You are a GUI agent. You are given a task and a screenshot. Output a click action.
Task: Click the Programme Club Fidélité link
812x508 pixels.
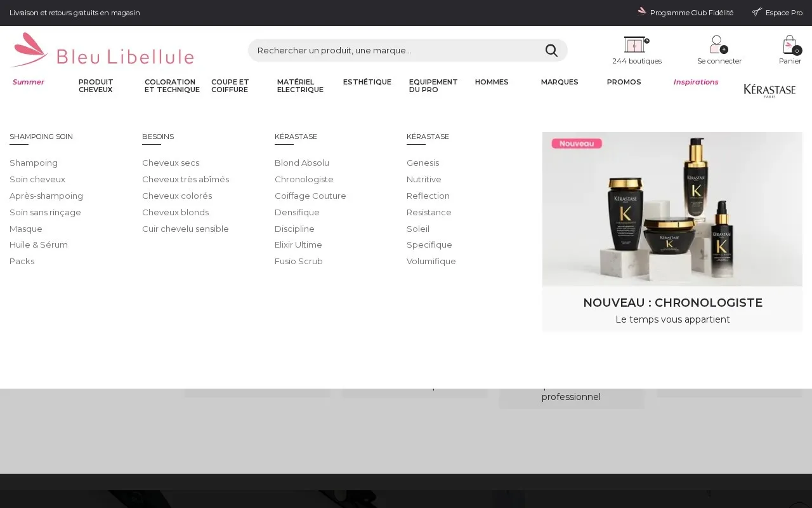pyautogui.click(x=685, y=13)
